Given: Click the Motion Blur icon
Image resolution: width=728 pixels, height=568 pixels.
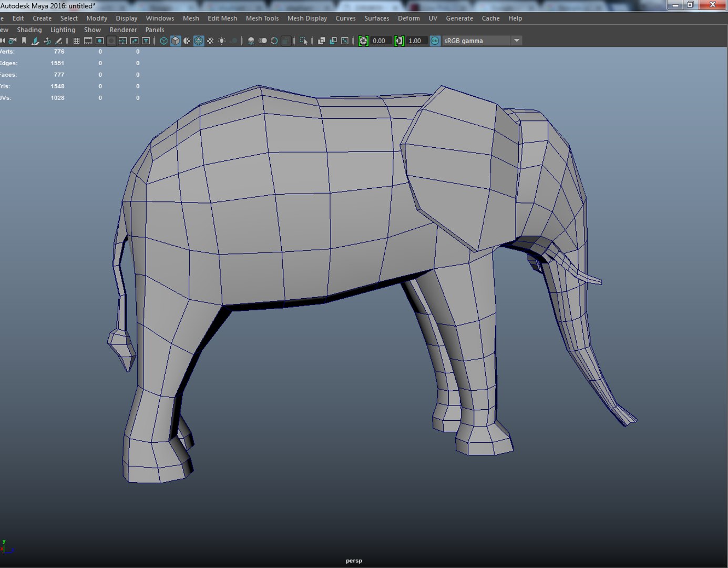Looking at the screenshot, I should [263, 40].
